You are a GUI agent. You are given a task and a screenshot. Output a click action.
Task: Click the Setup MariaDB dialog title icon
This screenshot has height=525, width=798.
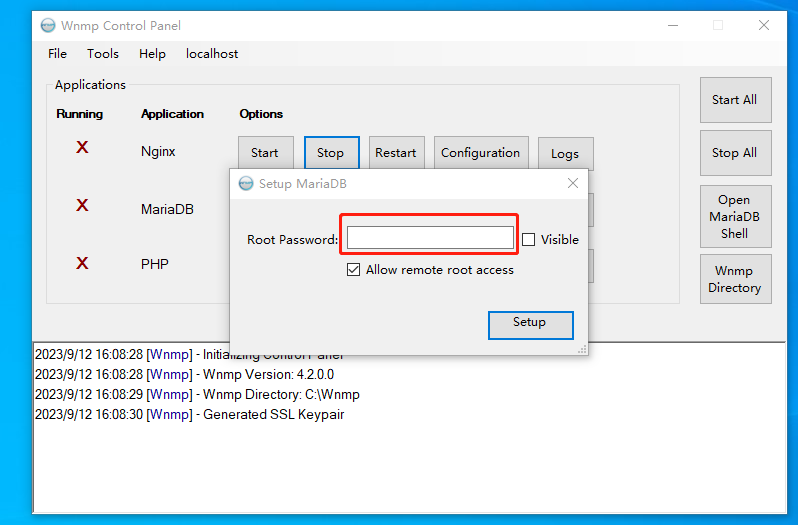coord(246,184)
